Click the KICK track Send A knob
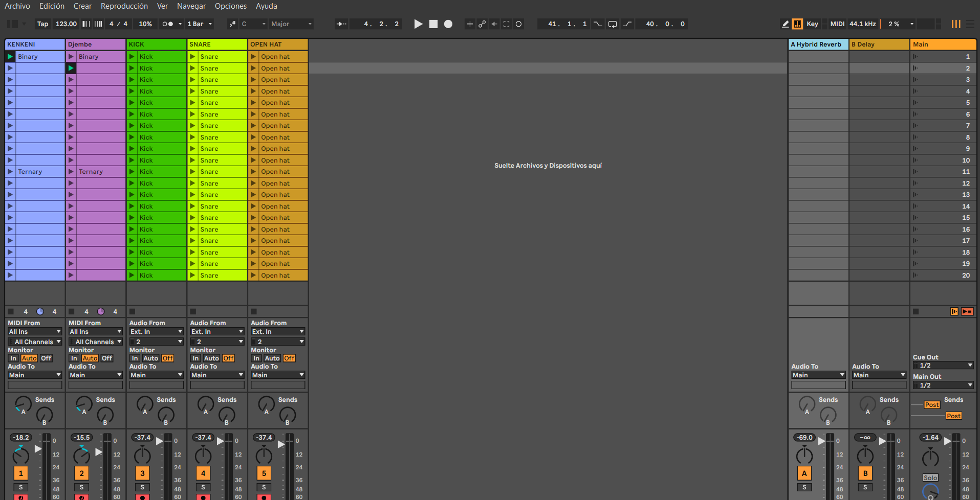The image size is (980, 500). [x=145, y=404]
